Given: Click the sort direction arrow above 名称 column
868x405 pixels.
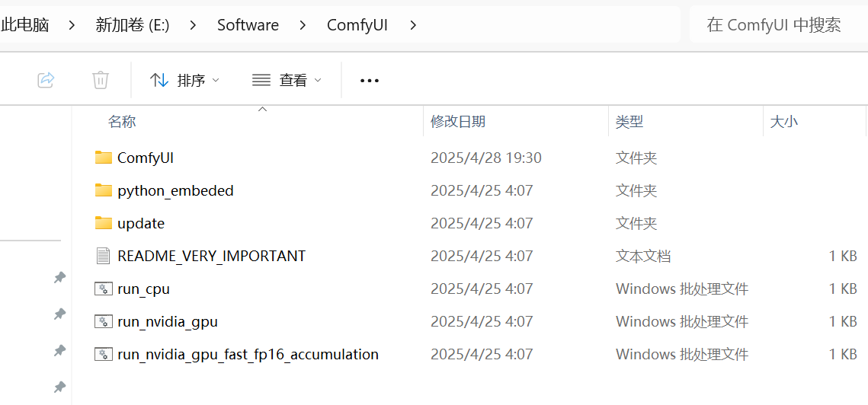Looking at the screenshot, I should [x=263, y=109].
